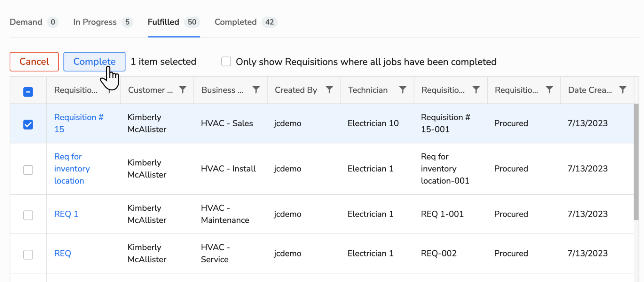Screen dimensions: 644x282
Task: Filter the Date Created column
Action: 623,90
